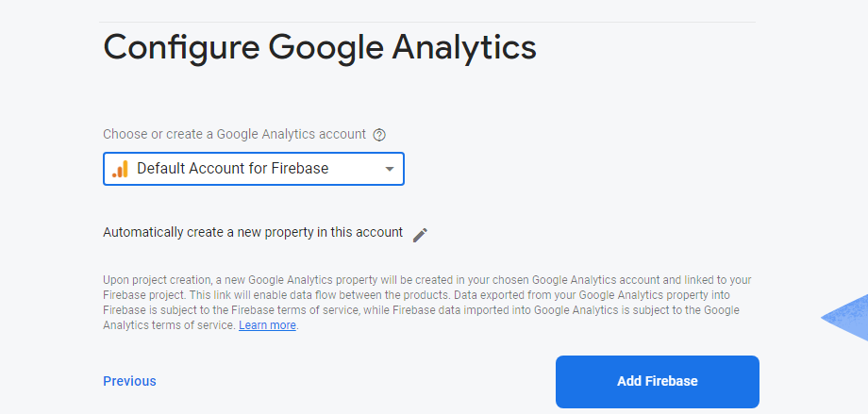
Task: Click the orange Google Analytics logo icon
Action: click(x=120, y=170)
